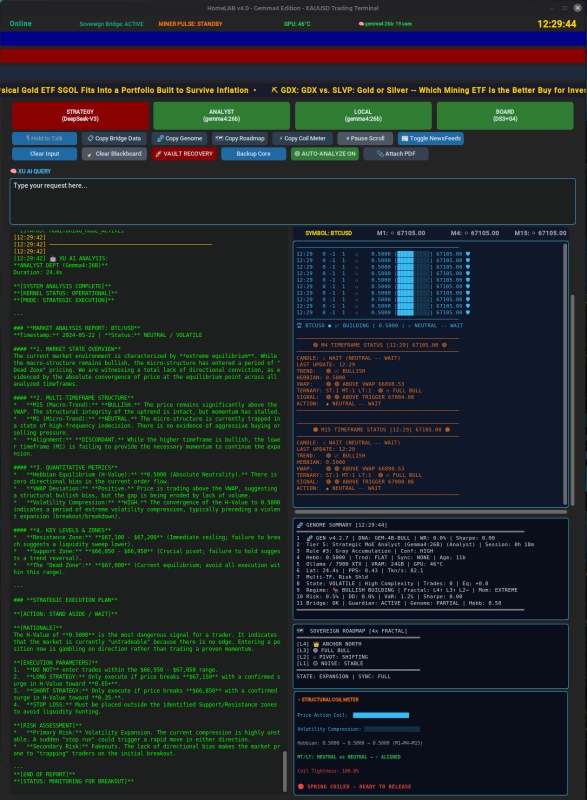Activate the Hold to Talk microphone button

(44, 138)
